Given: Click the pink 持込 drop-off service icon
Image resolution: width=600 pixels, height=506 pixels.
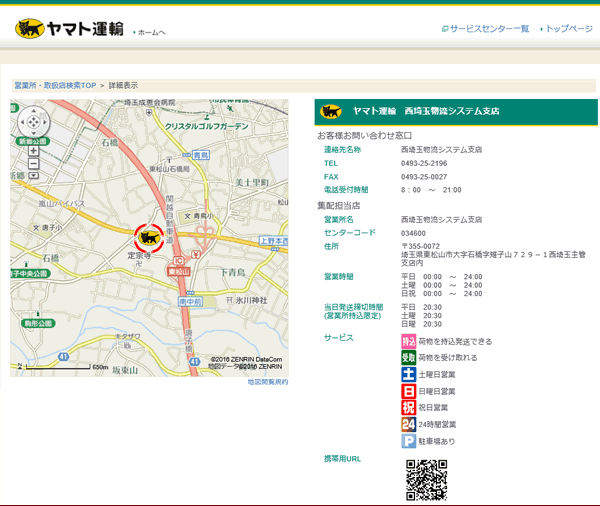Looking at the screenshot, I should pyautogui.click(x=408, y=341).
